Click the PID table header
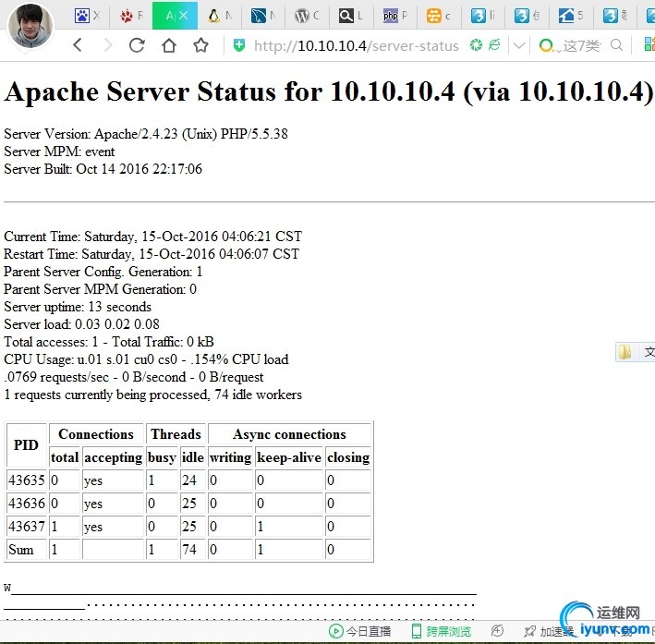 (26, 445)
